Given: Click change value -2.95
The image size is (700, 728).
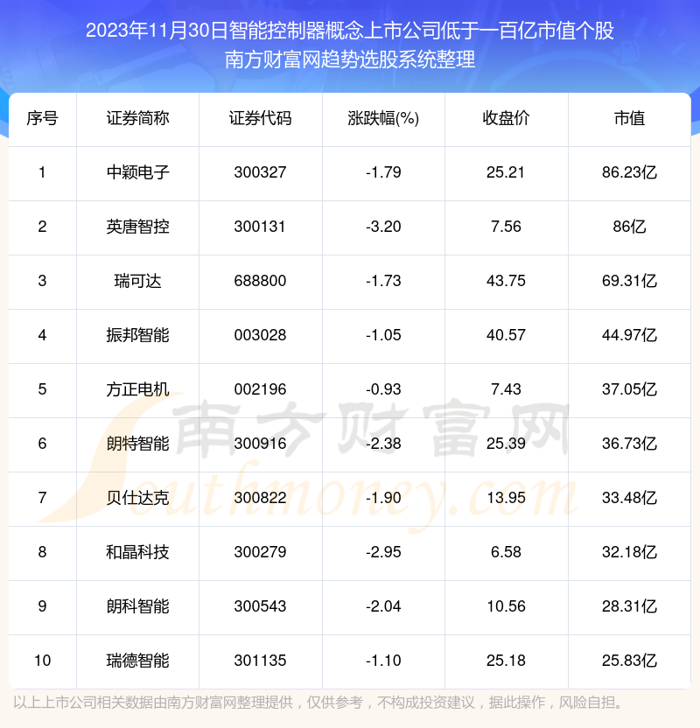Looking at the screenshot, I should pos(383,553).
